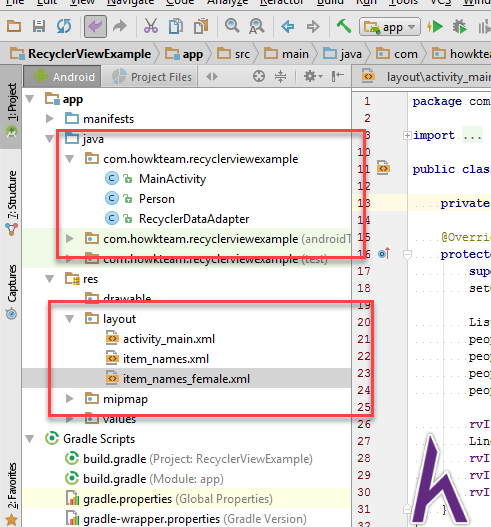
Task: Click the Synchronize refresh icon
Action: coord(64,26)
